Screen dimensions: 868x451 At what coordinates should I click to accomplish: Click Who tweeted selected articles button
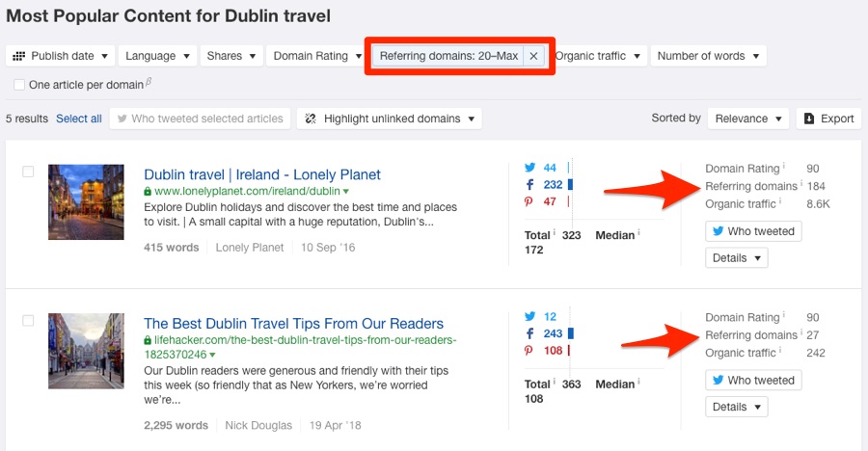[200, 119]
